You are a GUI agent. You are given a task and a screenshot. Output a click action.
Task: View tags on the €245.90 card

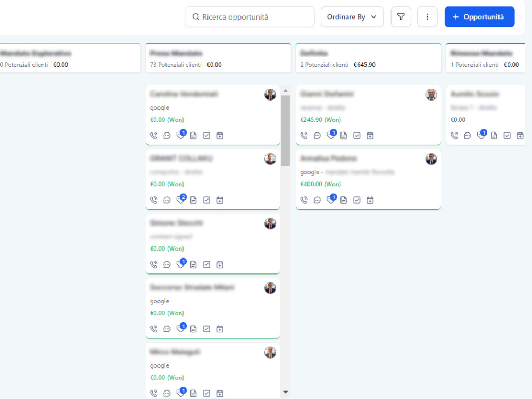pos(331,135)
